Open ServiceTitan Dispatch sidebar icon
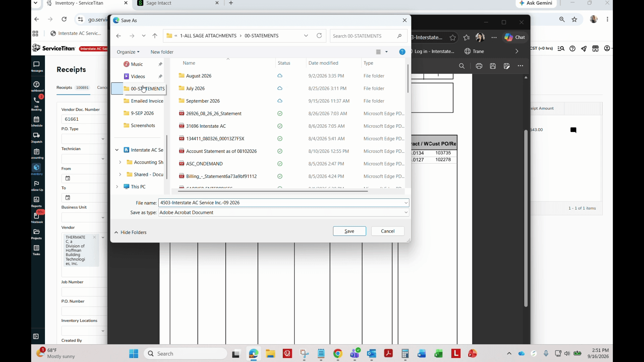Viewport: 644px width, 362px height. 37,137
